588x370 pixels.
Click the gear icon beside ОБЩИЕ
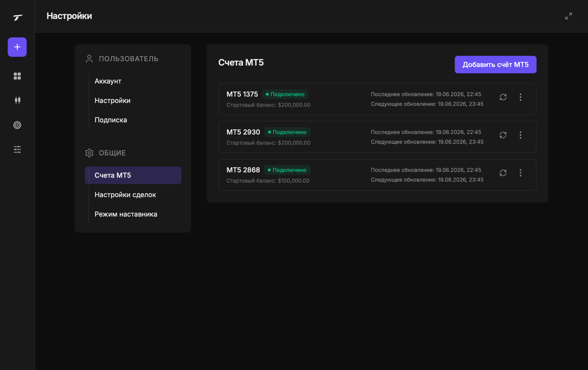coord(89,153)
